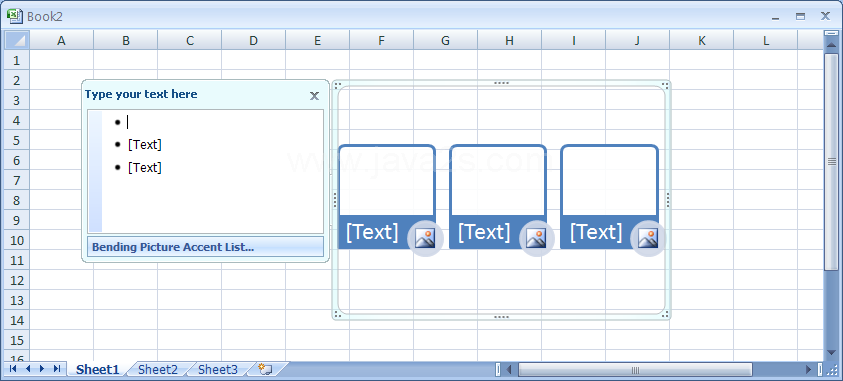Show next sheet tab using arrow
The height and width of the screenshot is (381, 843).
click(42, 369)
